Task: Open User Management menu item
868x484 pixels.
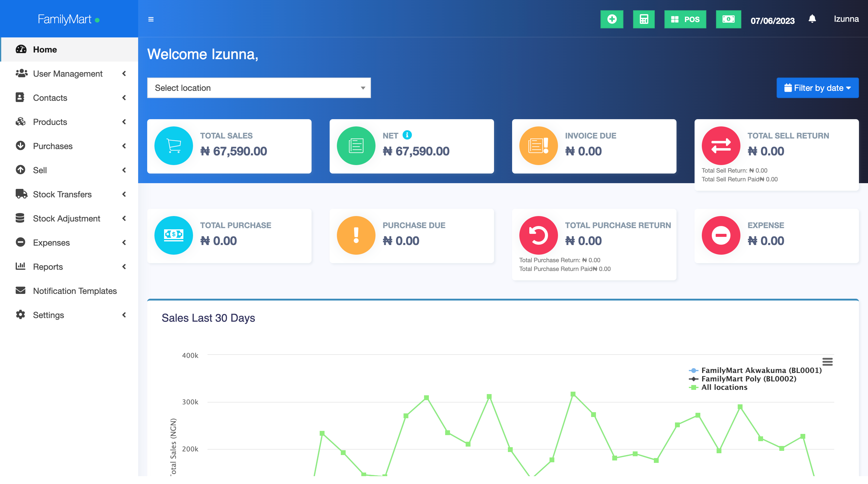Action: click(69, 74)
